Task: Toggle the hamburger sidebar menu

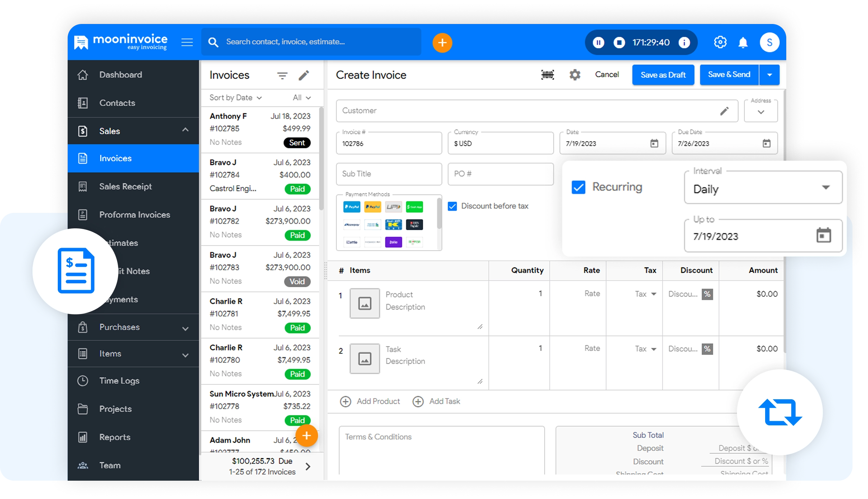Action: point(187,43)
